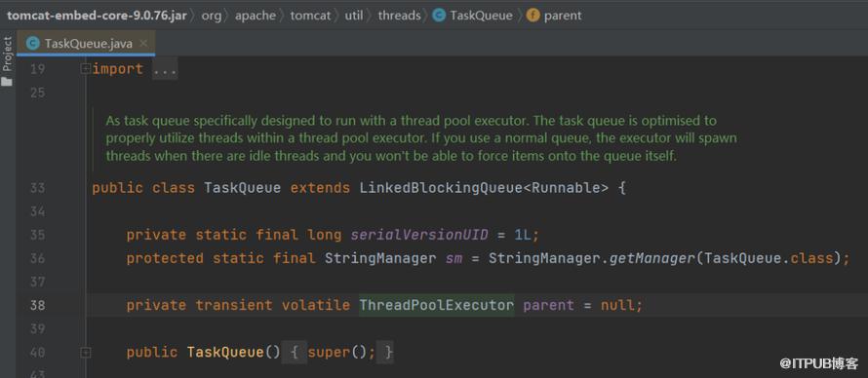The image size is (868, 378).
Task: Click the util breadcrumb segment
Action: coord(354,16)
